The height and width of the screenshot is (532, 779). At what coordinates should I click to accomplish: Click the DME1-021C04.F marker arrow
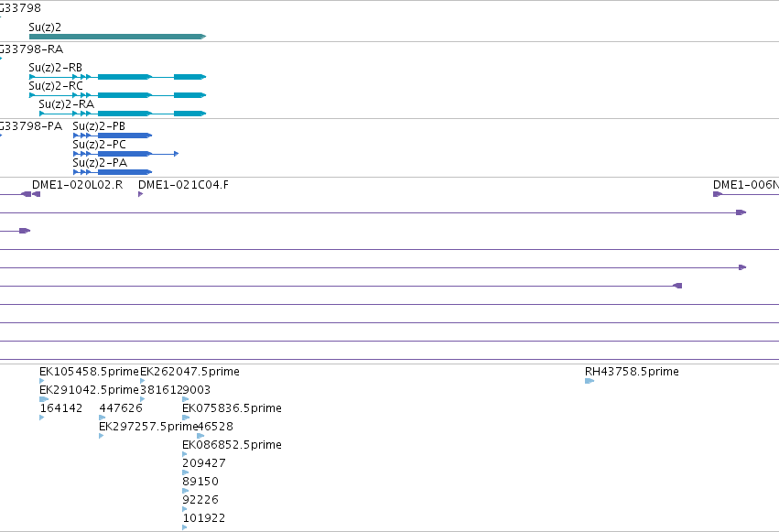(x=141, y=194)
